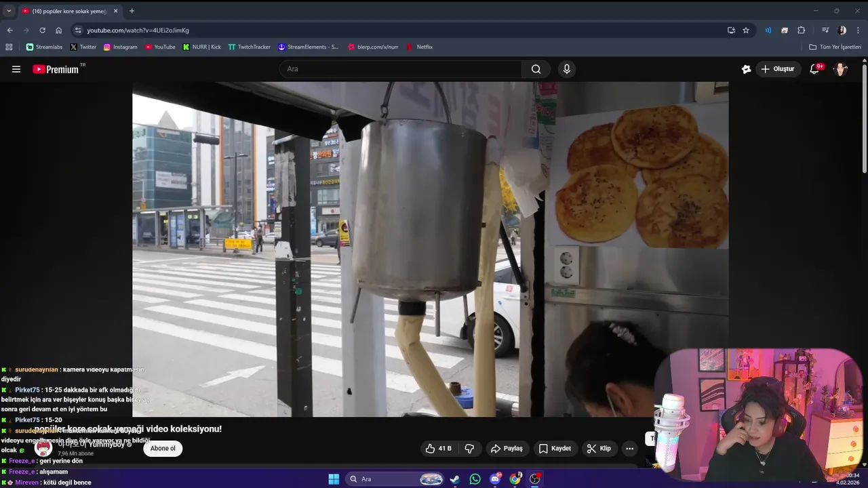
Task: Click the playing video frame
Action: click(x=430, y=249)
